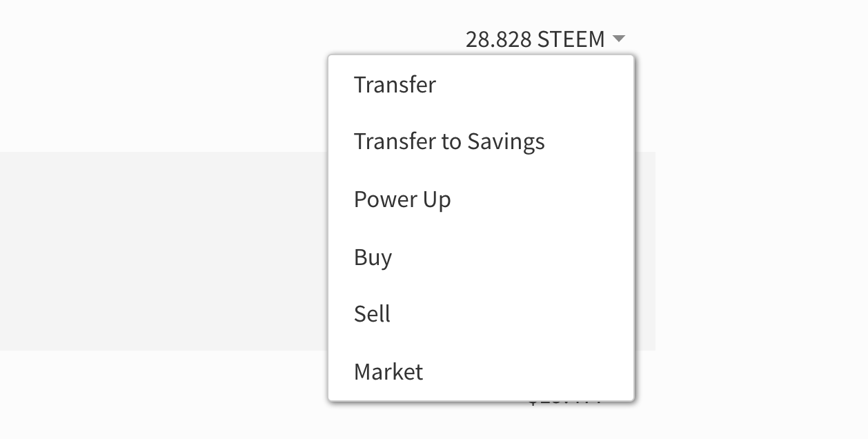Select Buy in the STEEM menu
This screenshot has height=439, width=868.
click(373, 257)
